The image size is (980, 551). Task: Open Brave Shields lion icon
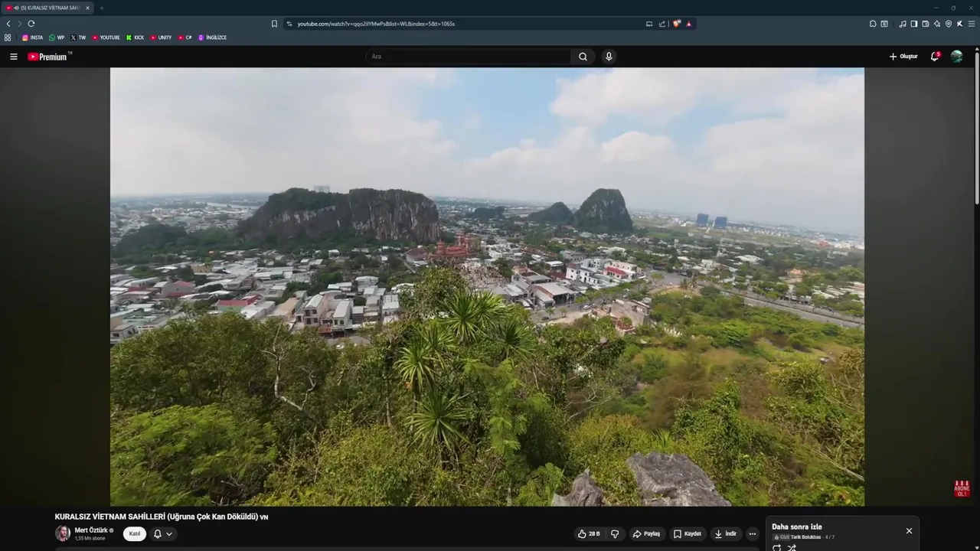(677, 24)
